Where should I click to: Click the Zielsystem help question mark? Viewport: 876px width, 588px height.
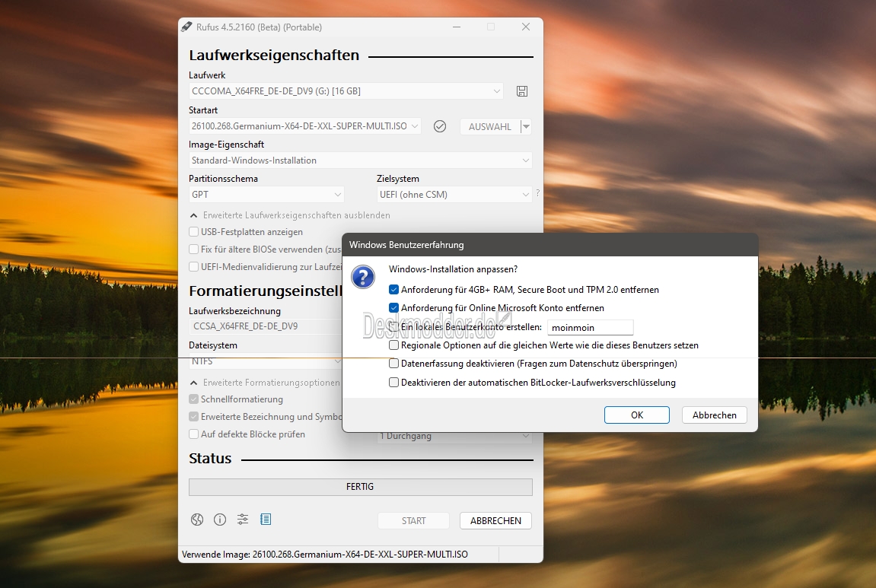[537, 192]
